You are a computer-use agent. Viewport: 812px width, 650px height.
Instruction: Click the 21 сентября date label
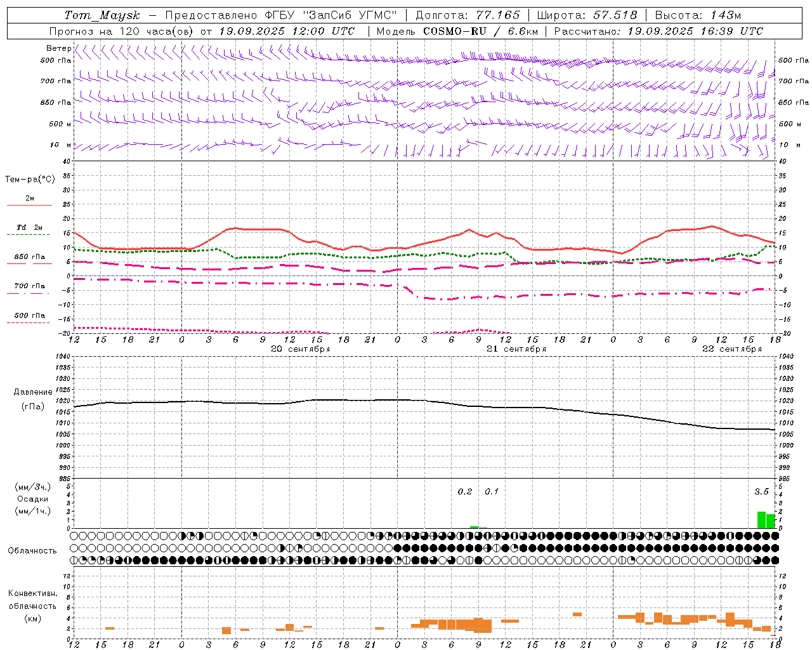[x=516, y=349]
